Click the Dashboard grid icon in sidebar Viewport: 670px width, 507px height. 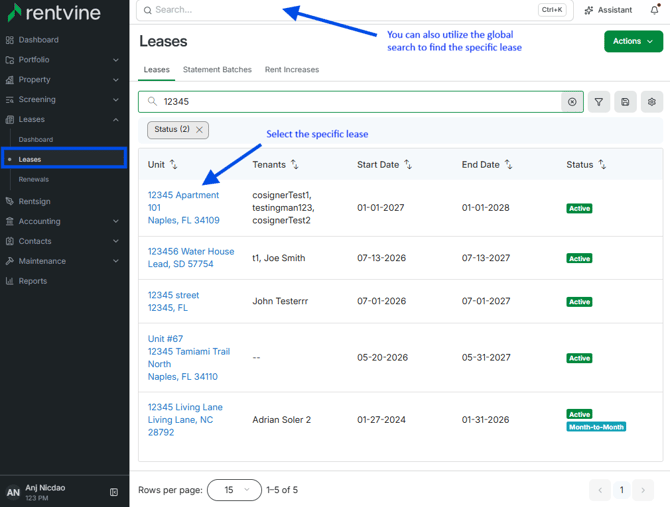click(10, 40)
